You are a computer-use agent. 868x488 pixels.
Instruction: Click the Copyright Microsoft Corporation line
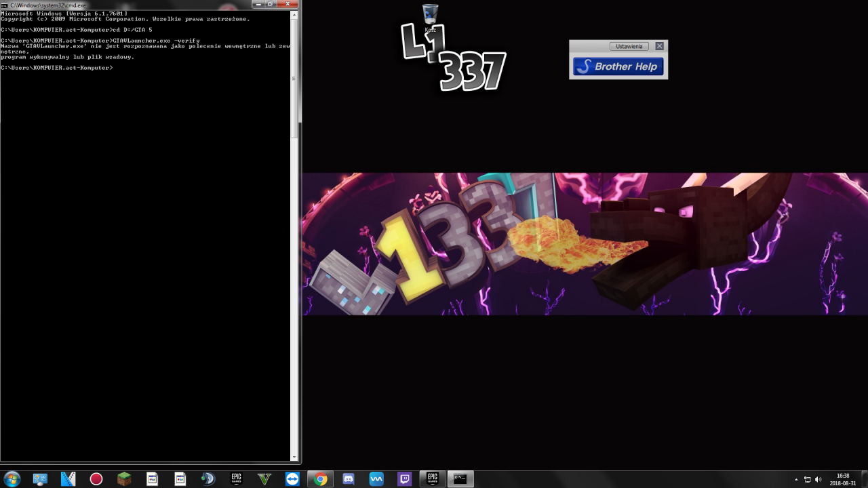[x=125, y=19]
